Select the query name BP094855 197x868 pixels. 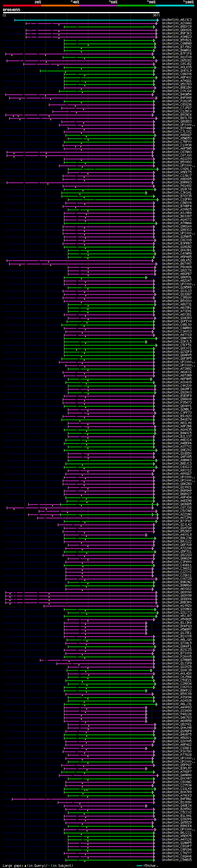[11, 10]
